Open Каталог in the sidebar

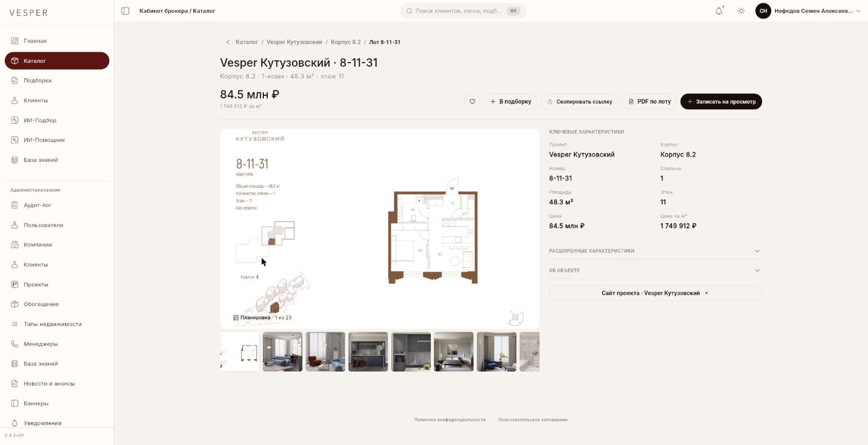point(57,61)
